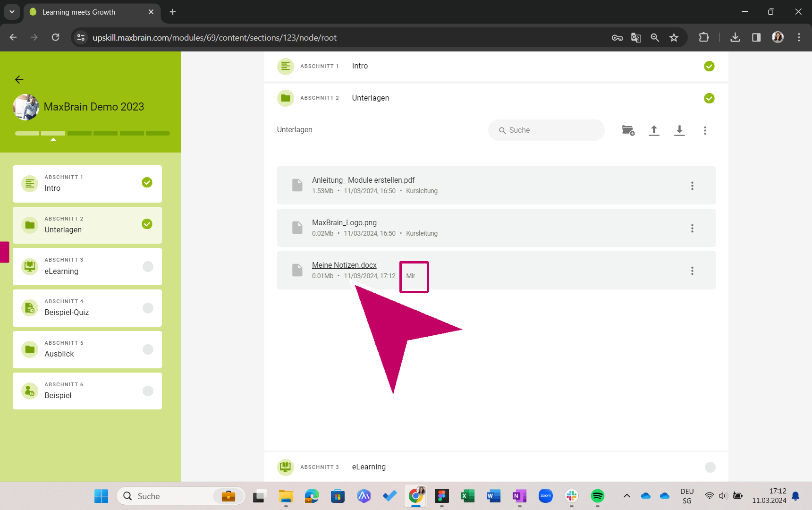Open the password key icon in address bar
This screenshot has width=812, height=510.
617,38
